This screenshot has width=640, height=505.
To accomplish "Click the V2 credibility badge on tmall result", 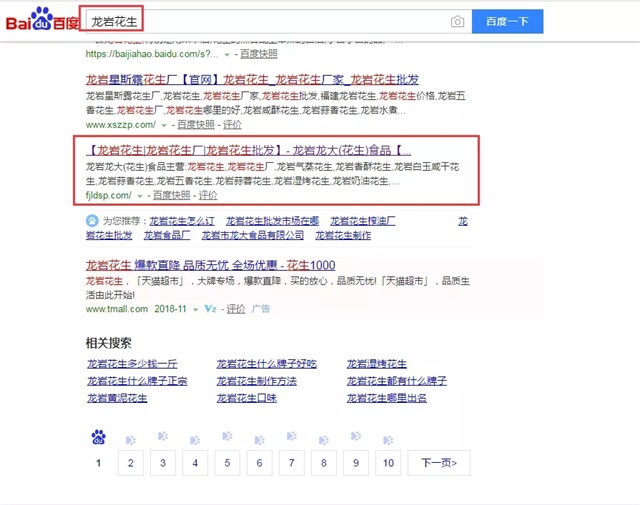I will (x=211, y=310).
